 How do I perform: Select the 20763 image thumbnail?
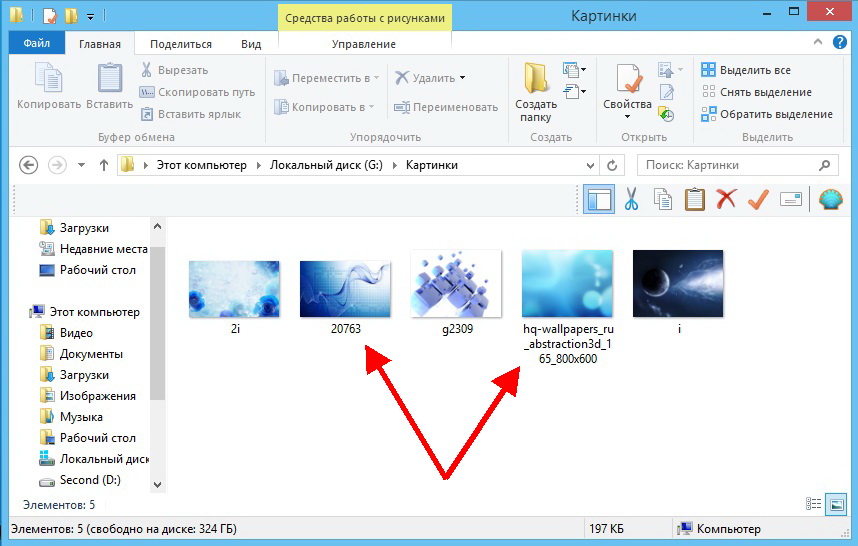click(x=345, y=289)
